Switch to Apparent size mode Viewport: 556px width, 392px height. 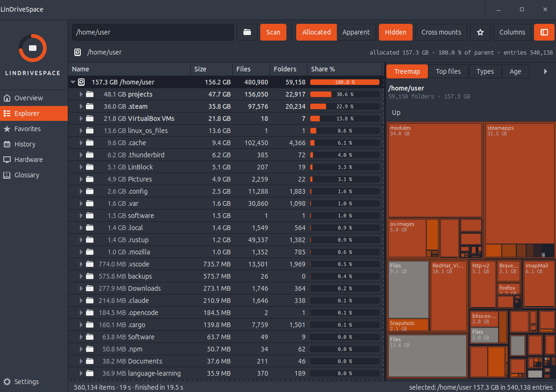356,32
